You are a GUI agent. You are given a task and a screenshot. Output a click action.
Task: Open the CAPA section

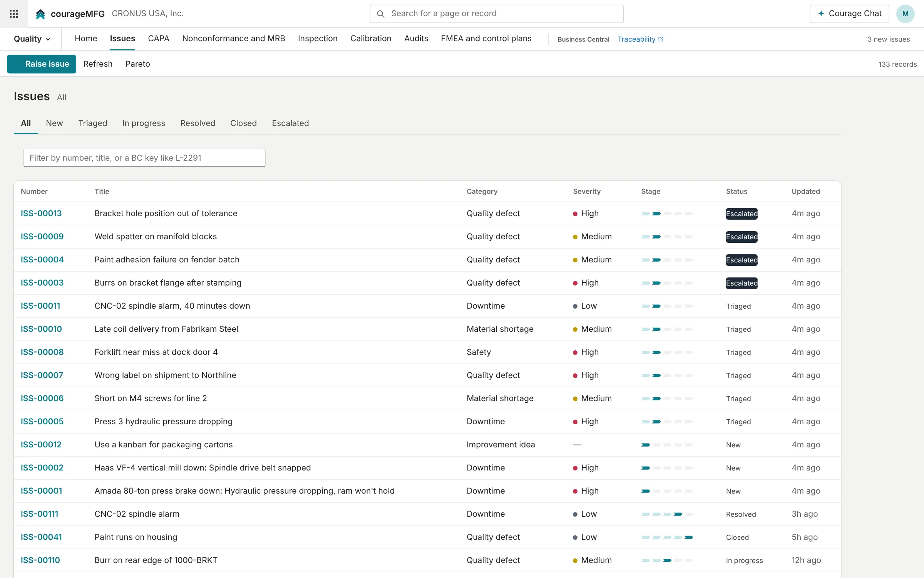159,39
